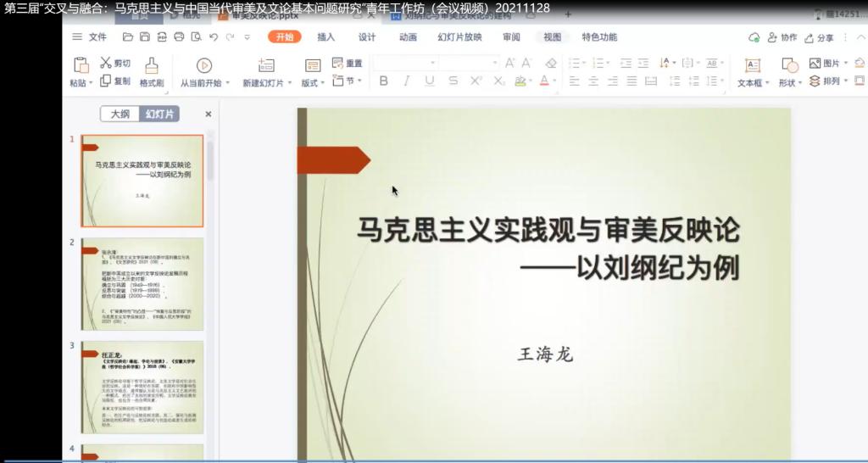The height and width of the screenshot is (463, 868).
Task: Click the Save icon in quick access bar
Action: (144, 37)
